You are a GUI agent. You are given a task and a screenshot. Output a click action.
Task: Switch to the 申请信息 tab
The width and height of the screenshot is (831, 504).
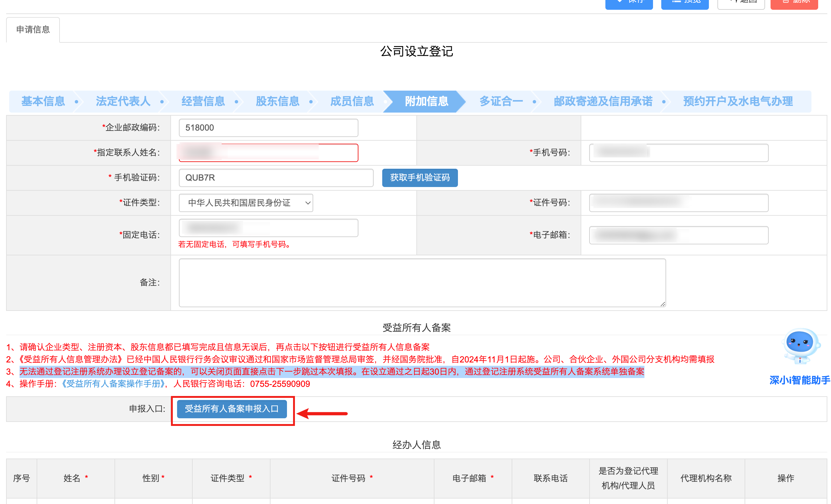[x=33, y=30]
